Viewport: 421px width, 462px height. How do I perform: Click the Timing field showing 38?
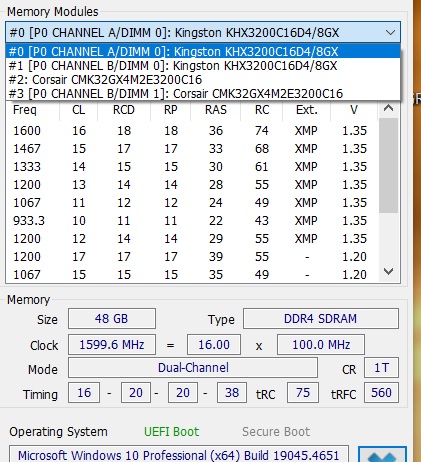(232, 393)
